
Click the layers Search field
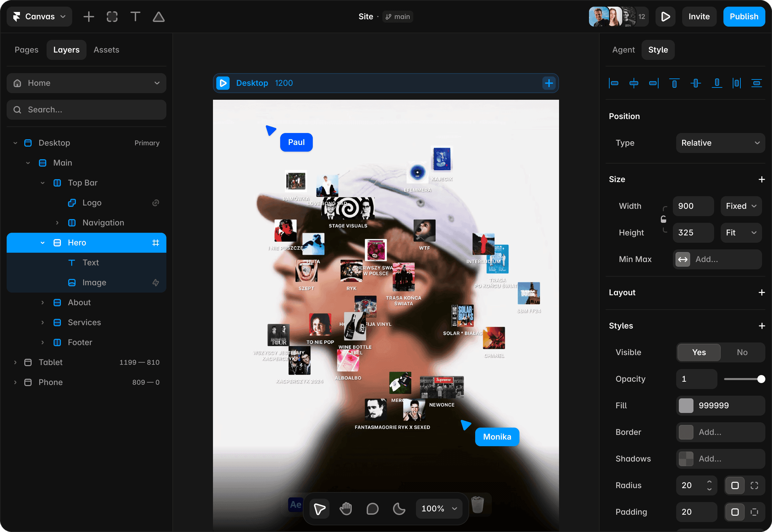(x=87, y=110)
